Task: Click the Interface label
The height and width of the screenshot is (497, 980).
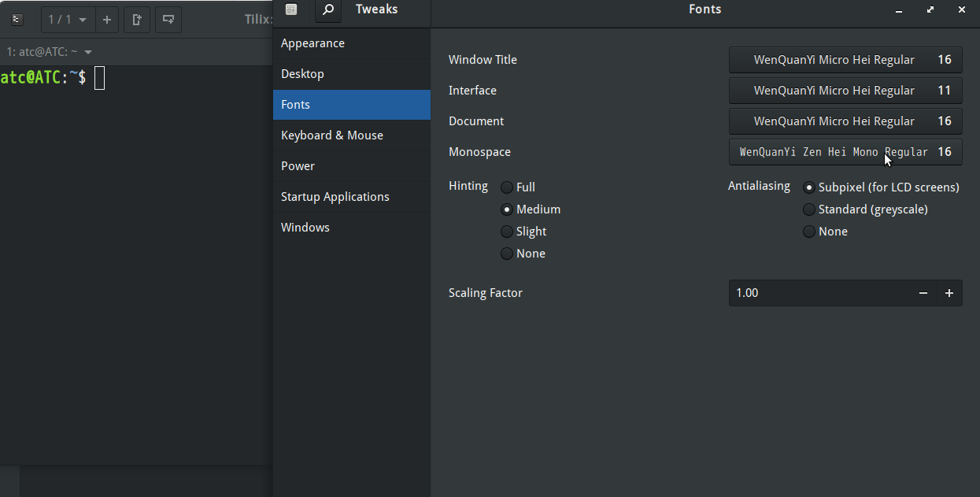Action: [x=472, y=91]
